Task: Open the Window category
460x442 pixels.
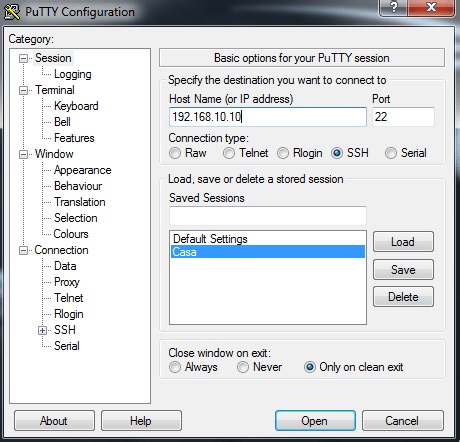Action: pyautogui.click(x=54, y=154)
